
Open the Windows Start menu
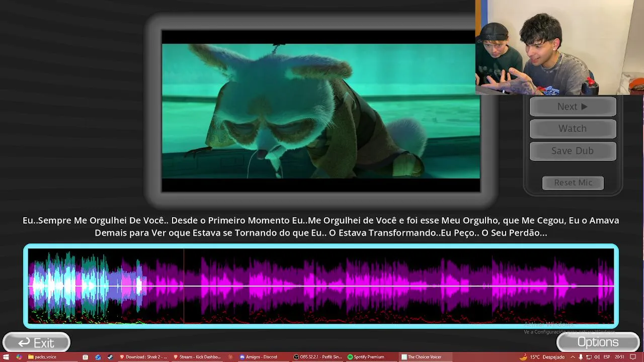coord(6,357)
